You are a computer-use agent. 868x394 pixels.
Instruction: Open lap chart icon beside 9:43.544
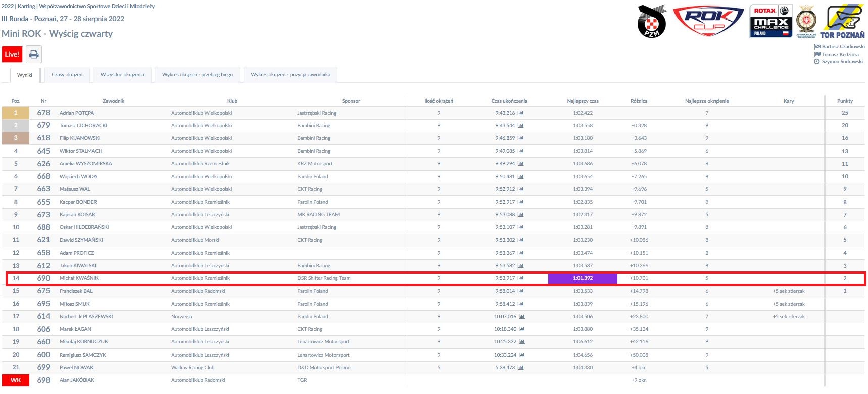tap(520, 126)
